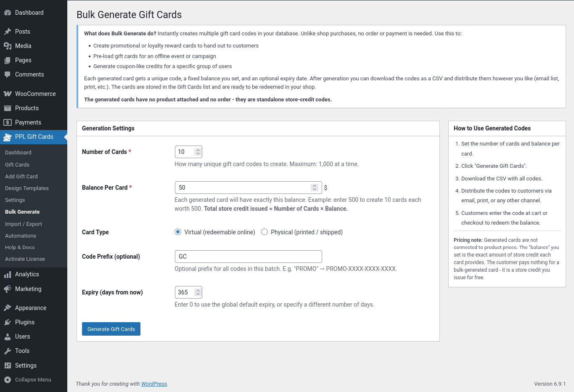This screenshot has height=392, width=574.
Task: Open the Plugins icon in sidebar
Action: [x=8, y=322]
